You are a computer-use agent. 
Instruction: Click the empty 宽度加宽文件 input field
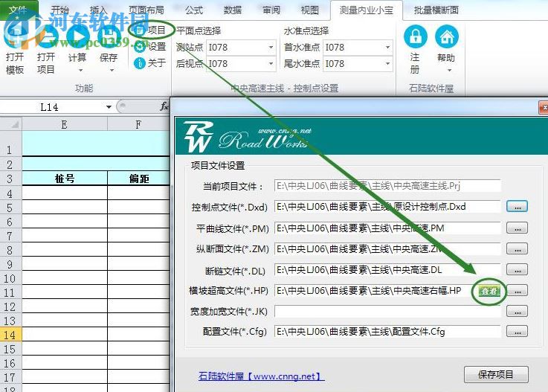(387, 311)
